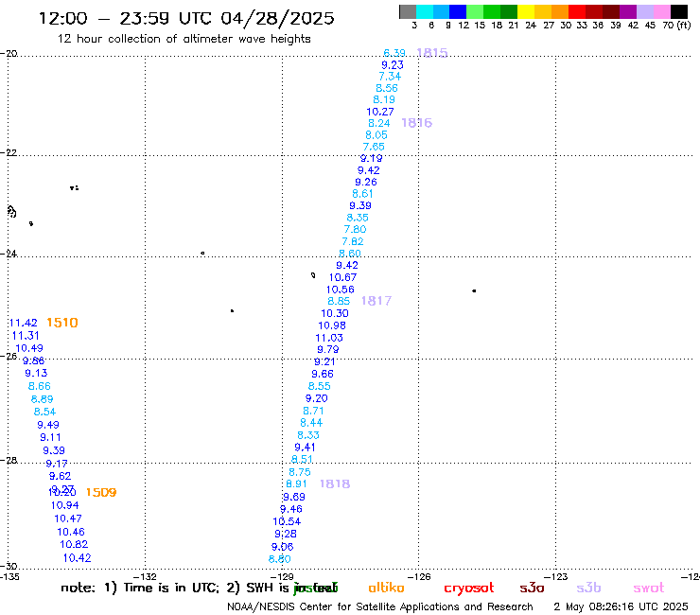Click the '1816' pass time label
The height and width of the screenshot is (615, 700).
click(416, 123)
